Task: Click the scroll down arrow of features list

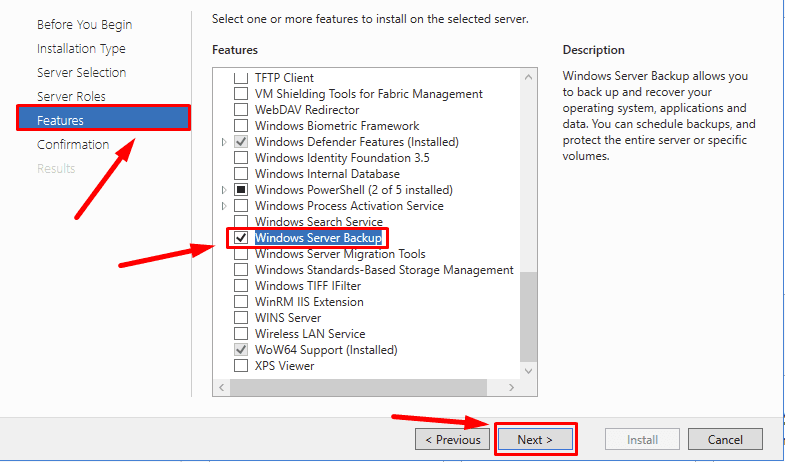Action: pos(529,371)
